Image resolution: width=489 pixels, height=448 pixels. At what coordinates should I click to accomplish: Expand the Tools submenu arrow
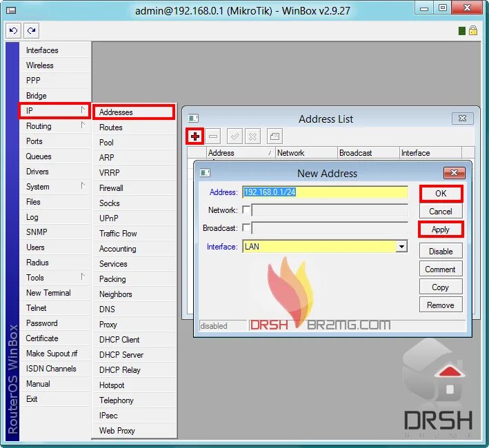click(x=83, y=276)
